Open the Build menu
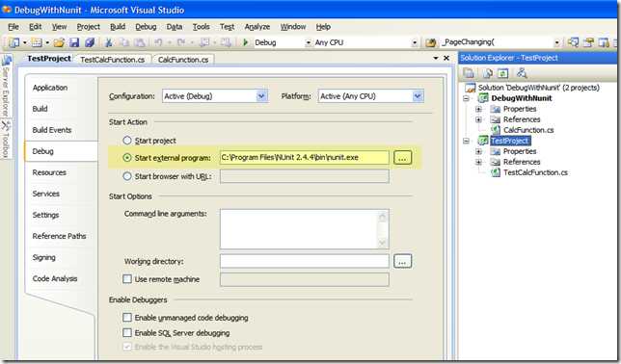This screenshot has height=364, width=621. point(118,27)
